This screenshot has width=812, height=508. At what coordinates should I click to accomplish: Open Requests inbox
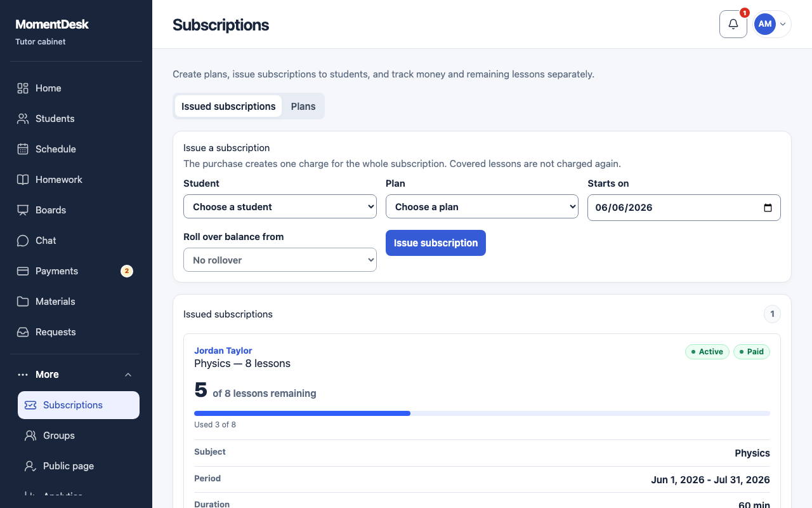[76, 332]
